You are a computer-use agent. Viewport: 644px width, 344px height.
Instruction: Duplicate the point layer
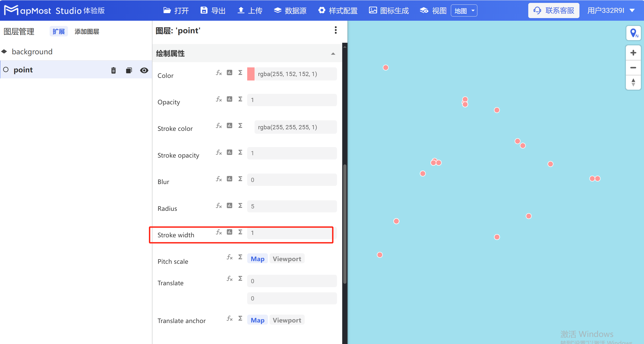click(129, 70)
